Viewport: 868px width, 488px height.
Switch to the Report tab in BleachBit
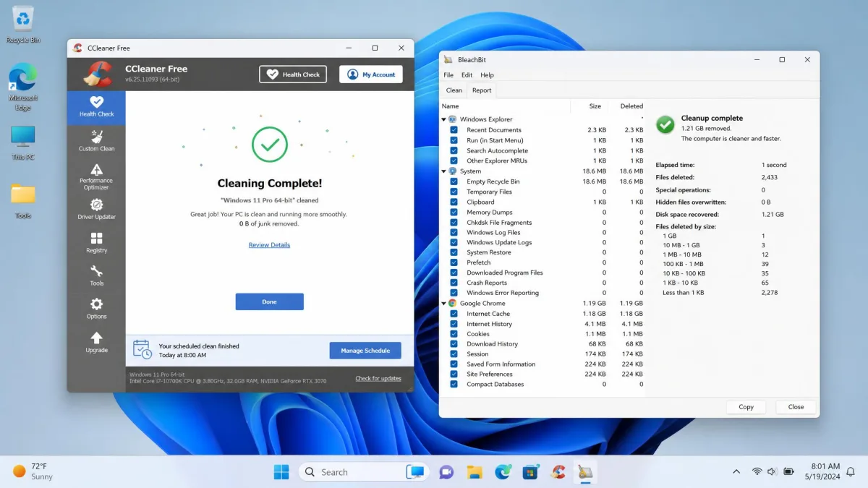pyautogui.click(x=482, y=90)
